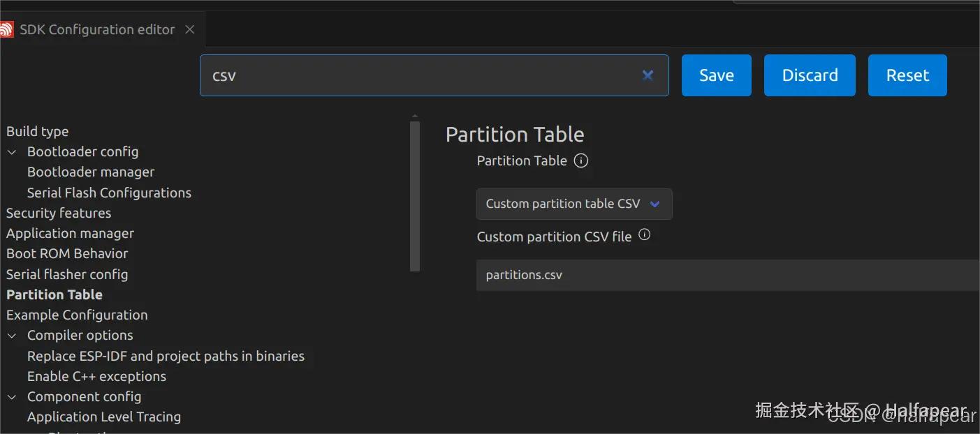The width and height of the screenshot is (980, 434).
Task: Open the Custom partition table CSV dropdown
Action: click(x=574, y=204)
